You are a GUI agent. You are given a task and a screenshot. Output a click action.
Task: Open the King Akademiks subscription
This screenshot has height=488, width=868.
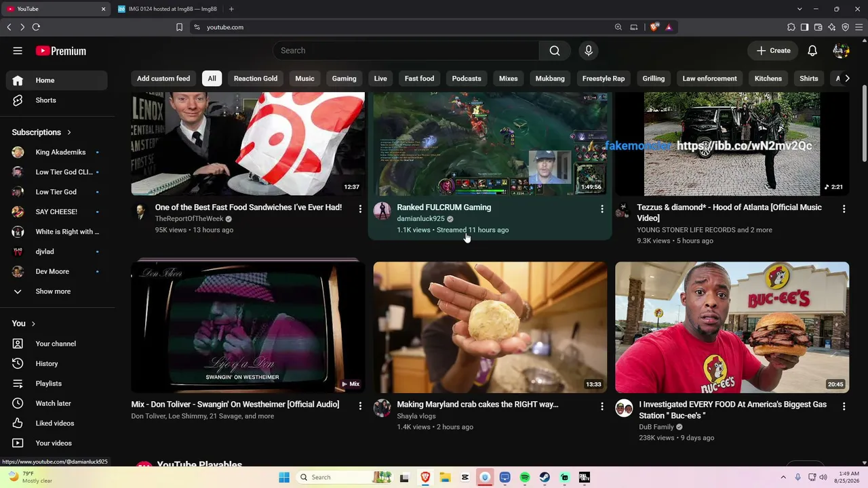click(x=57, y=152)
